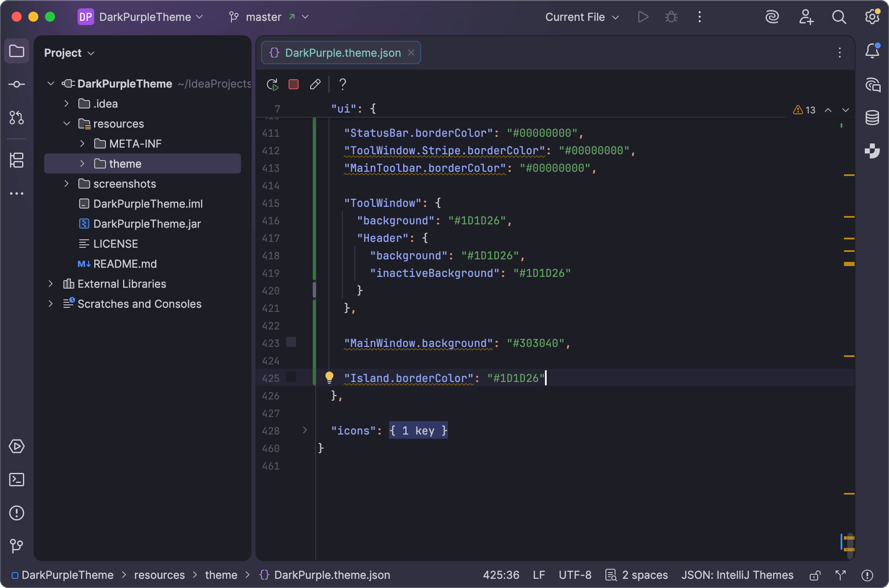Image resolution: width=889 pixels, height=588 pixels.
Task: Open the Pull Requests tool window
Action: click(x=17, y=118)
